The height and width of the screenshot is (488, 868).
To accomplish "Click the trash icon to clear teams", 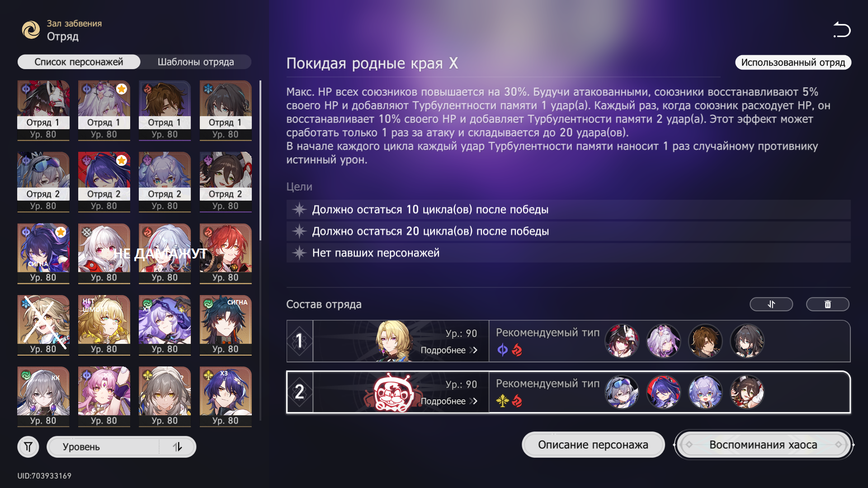I will [827, 305].
